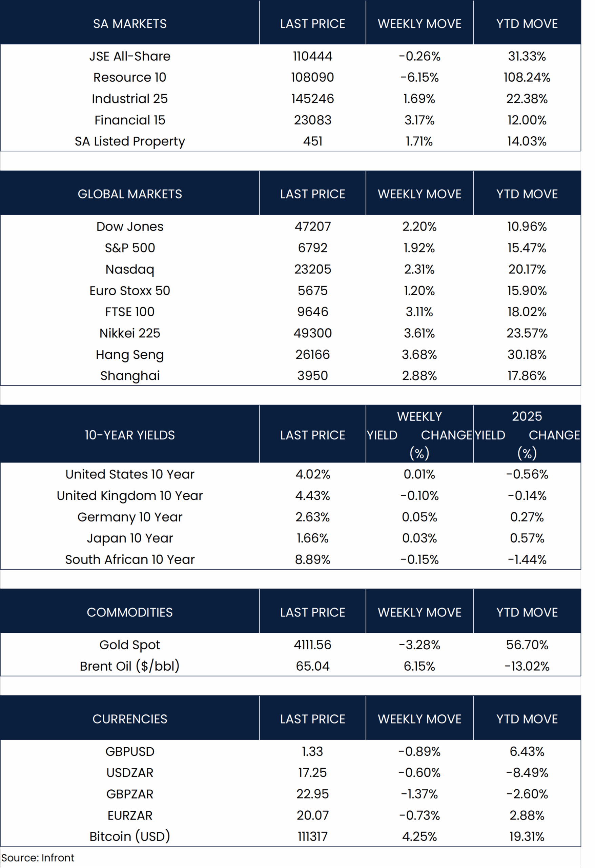Click the Gold Spot price 4111.56
595x868 pixels.
[x=312, y=645]
